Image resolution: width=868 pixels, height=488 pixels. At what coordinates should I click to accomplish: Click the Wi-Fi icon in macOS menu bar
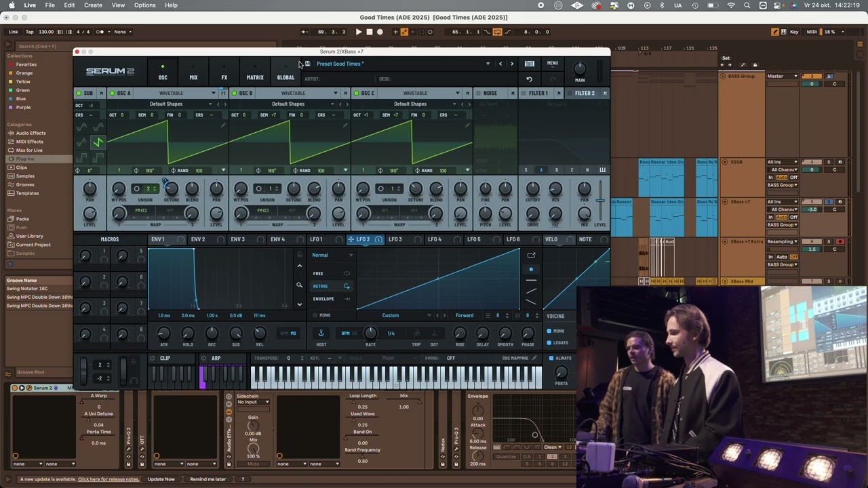731,5
